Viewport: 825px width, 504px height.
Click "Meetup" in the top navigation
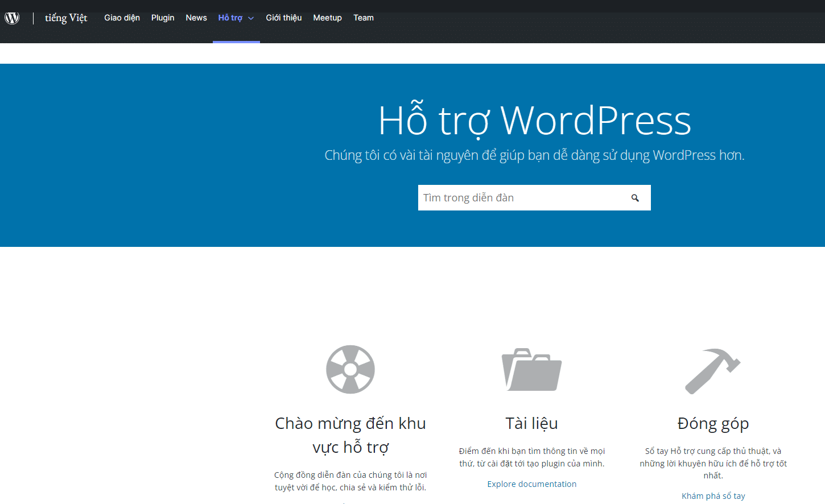(327, 18)
